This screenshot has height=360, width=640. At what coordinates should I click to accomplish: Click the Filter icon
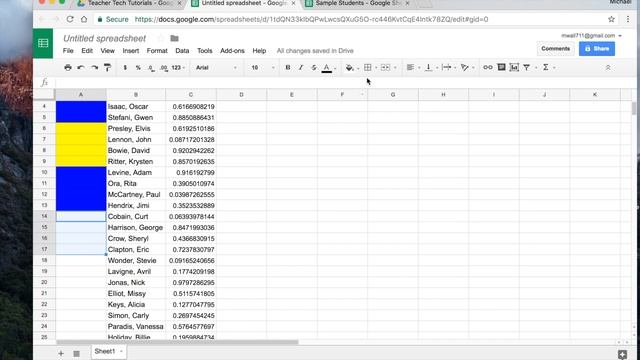coord(527,68)
